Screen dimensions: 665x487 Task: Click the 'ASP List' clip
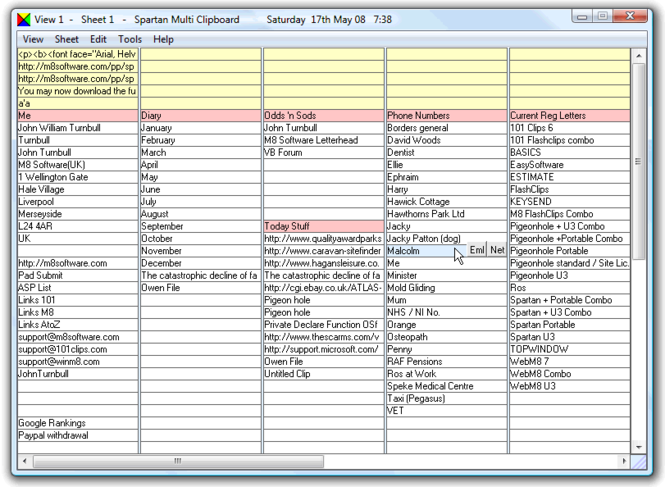(x=78, y=288)
